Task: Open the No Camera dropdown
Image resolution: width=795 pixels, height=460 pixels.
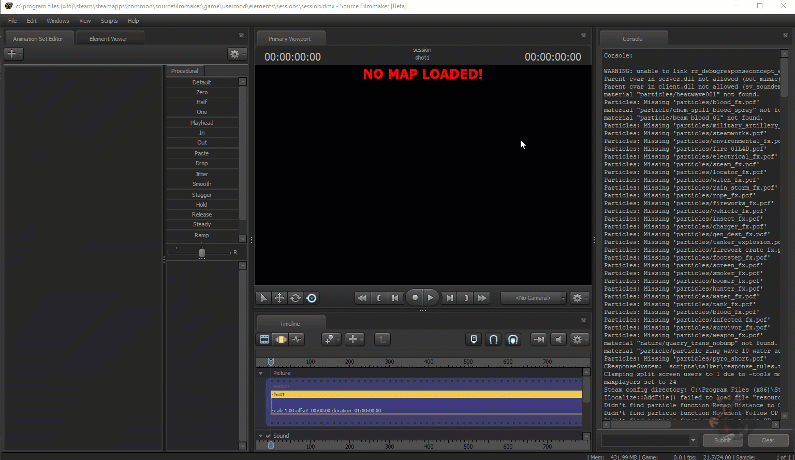Action: click(533, 298)
